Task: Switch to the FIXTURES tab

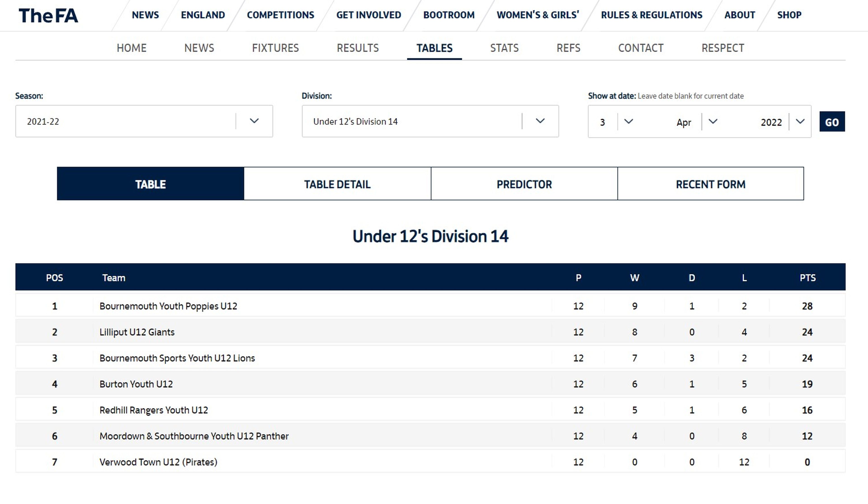Action: (x=275, y=48)
